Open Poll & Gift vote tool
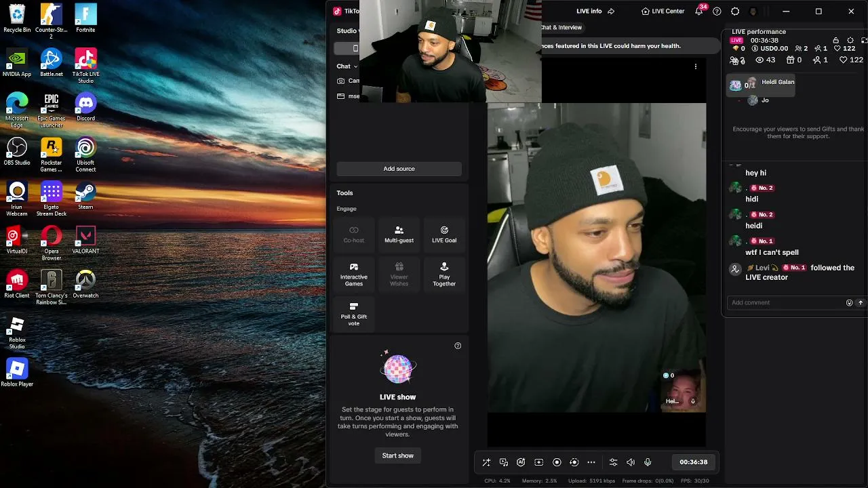 (x=354, y=314)
